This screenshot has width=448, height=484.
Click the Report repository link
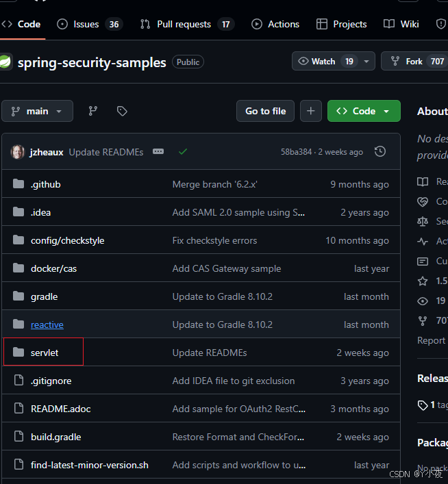coord(432,340)
